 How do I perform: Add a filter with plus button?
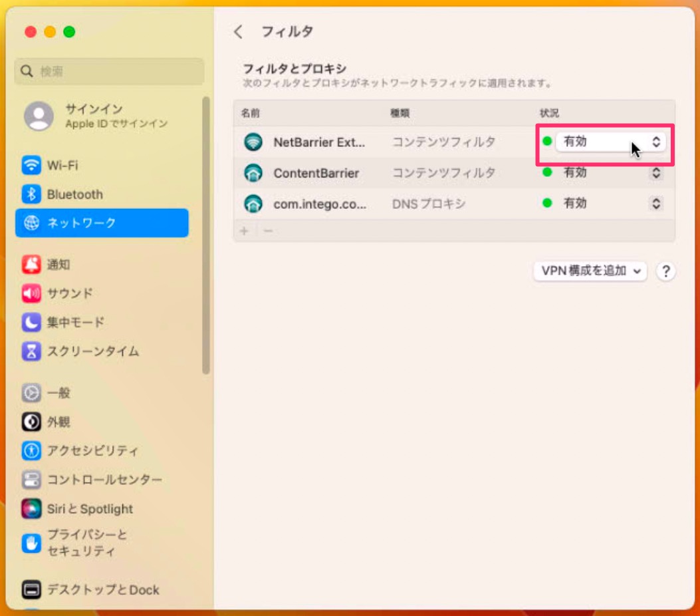(x=244, y=231)
